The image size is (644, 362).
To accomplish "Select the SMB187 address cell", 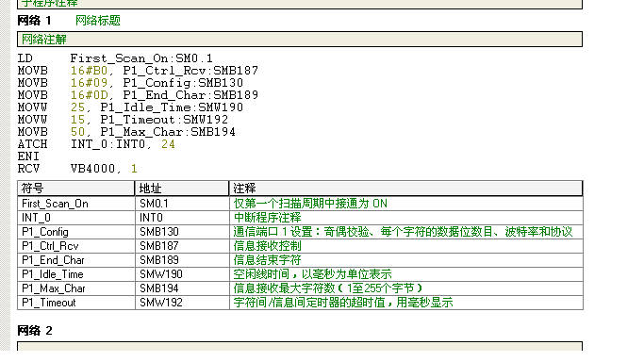I will coord(182,246).
